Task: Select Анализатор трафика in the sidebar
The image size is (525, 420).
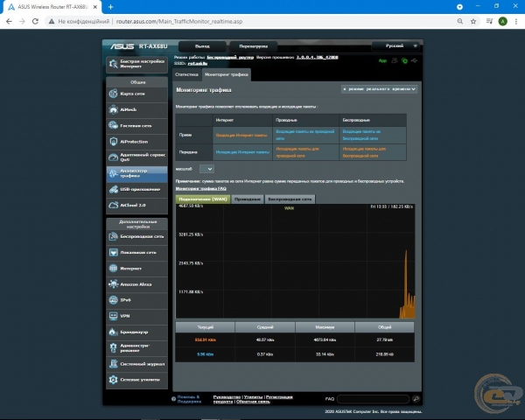Action: [137, 173]
